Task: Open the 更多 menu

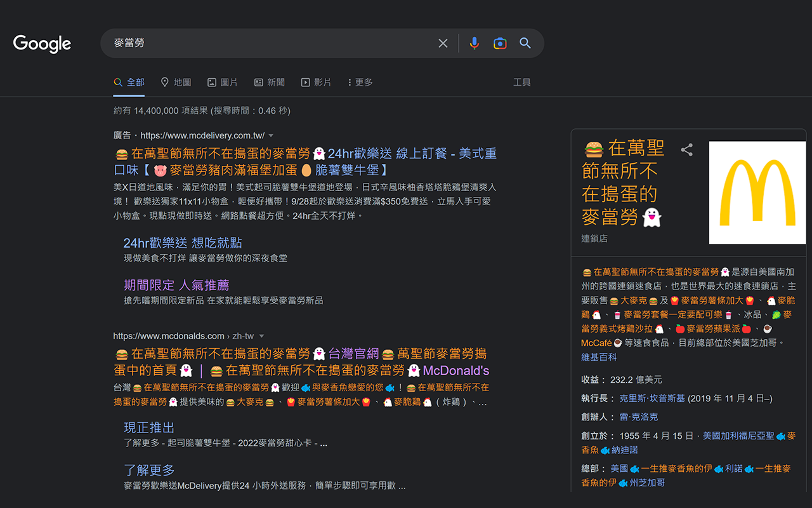Action: pos(360,83)
